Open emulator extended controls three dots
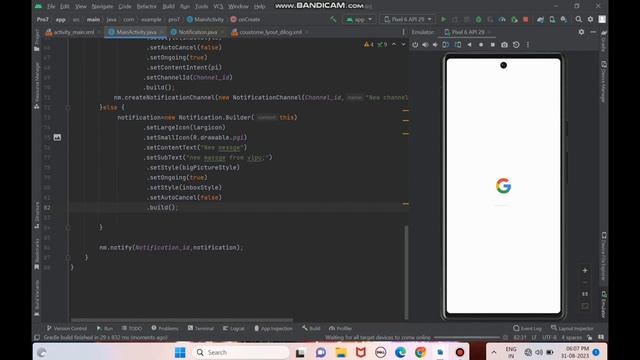The width and height of the screenshot is (640, 360). (527, 45)
